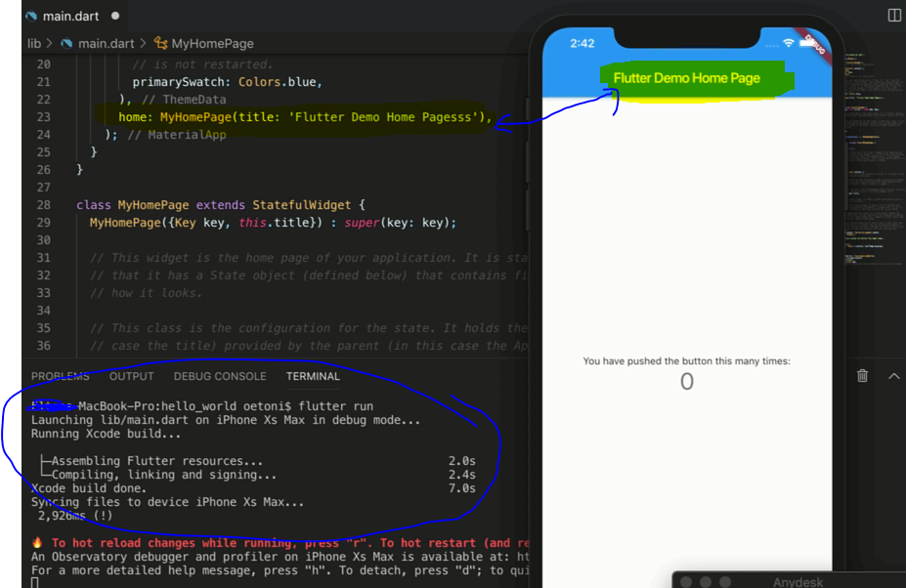Click the Anydesk window title bar
The image size is (906, 588).
point(790,580)
